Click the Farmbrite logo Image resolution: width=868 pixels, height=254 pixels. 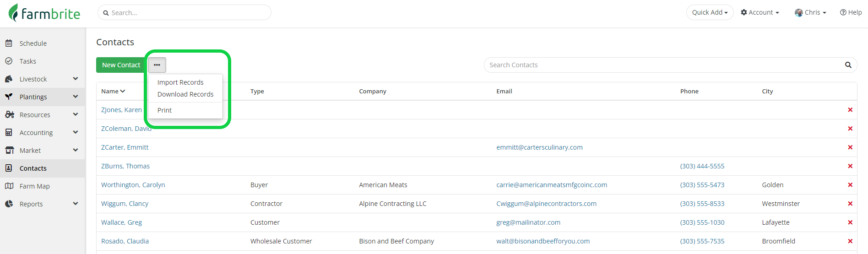click(x=44, y=13)
